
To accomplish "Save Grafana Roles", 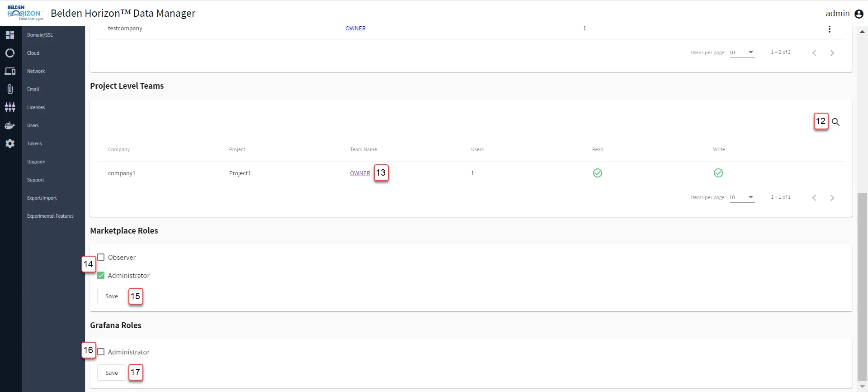I will [112, 373].
